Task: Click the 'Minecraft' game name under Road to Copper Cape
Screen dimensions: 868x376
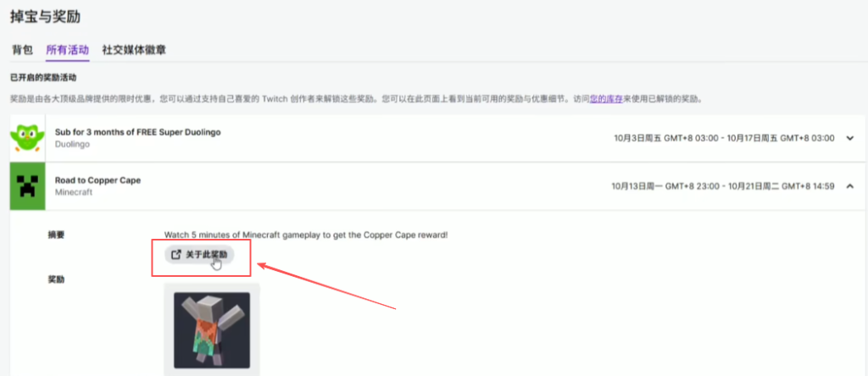Action: (74, 193)
